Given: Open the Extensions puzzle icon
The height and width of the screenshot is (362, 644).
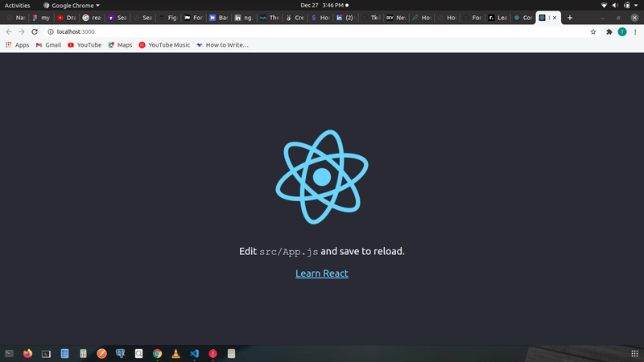Looking at the screenshot, I should pyautogui.click(x=609, y=31).
